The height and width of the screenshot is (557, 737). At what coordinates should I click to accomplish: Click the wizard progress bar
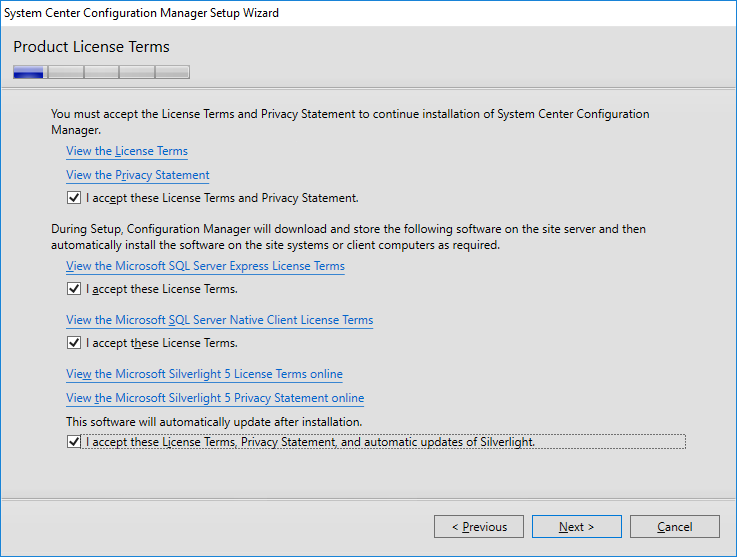coord(102,72)
